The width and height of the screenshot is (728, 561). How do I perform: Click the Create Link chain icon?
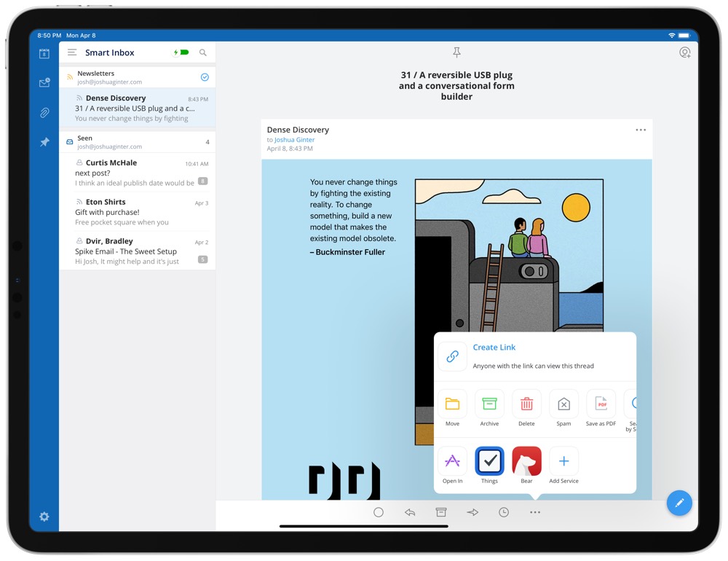453,356
